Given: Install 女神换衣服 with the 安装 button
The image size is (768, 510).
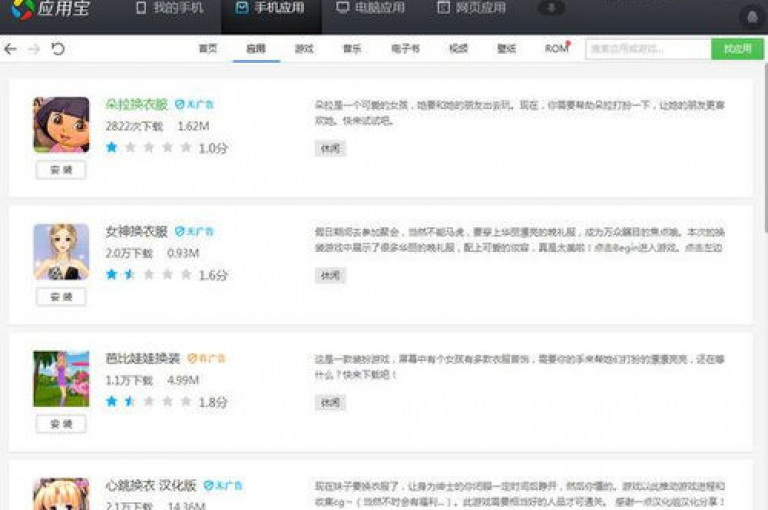Looking at the screenshot, I should tap(61, 297).
